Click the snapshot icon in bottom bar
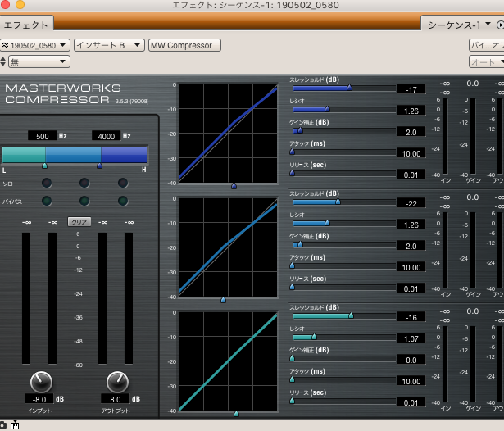The height and width of the screenshot is (431, 504). click(x=2, y=425)
